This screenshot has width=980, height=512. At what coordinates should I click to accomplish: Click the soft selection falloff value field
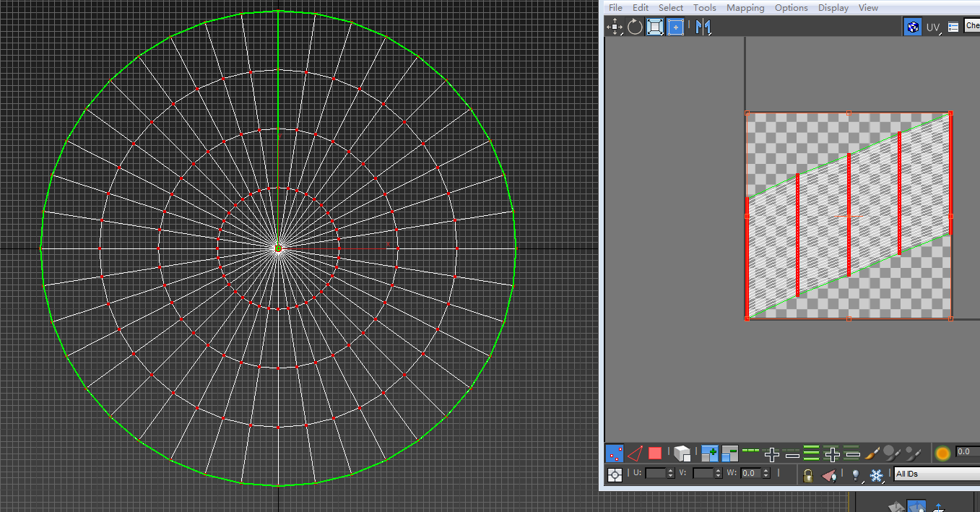coord(968,451)
